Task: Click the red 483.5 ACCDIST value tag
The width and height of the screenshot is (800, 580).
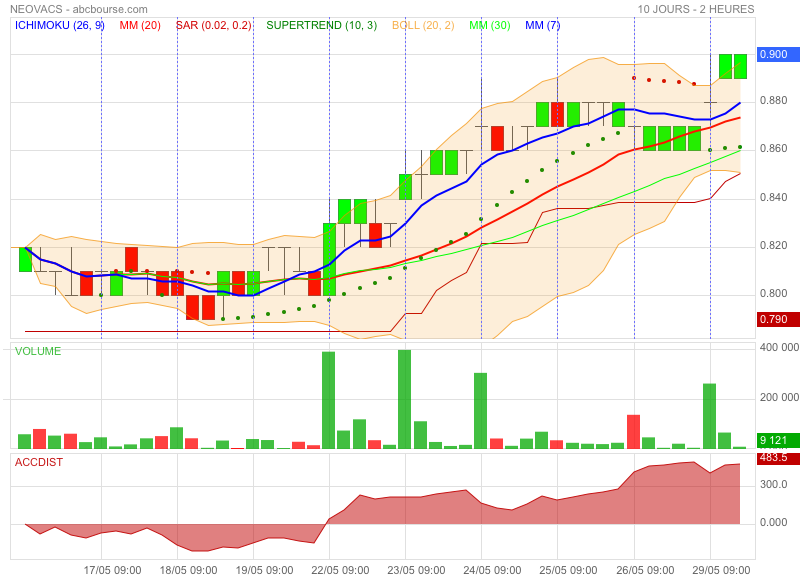Action: click(x=778, y=458)
